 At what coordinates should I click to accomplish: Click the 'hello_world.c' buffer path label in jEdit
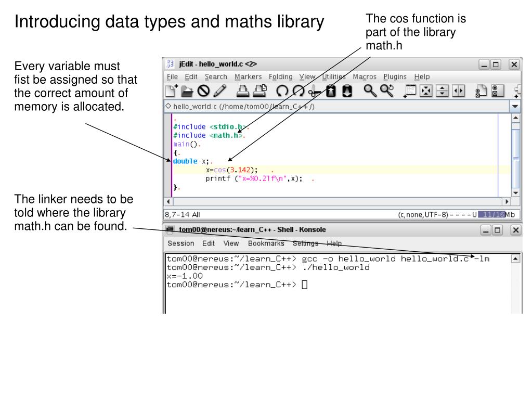coord(243,107)
